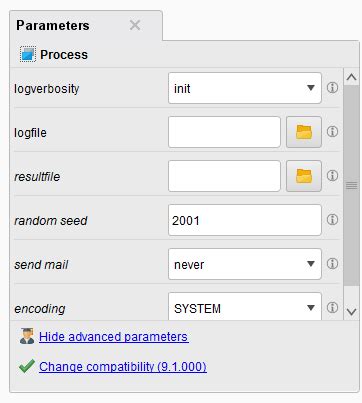
Task: Click the green checkmark compatibility icon
Action: point(27,366)
